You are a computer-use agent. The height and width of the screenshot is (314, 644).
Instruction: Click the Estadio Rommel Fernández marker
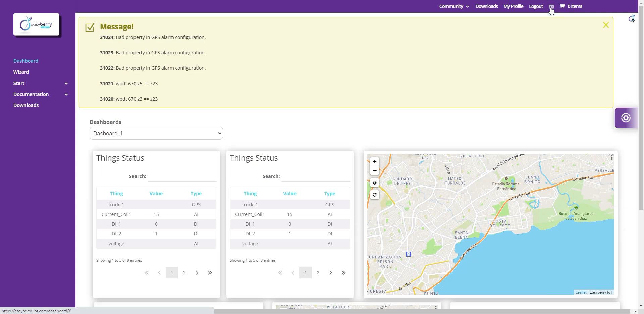click(506, 178)
